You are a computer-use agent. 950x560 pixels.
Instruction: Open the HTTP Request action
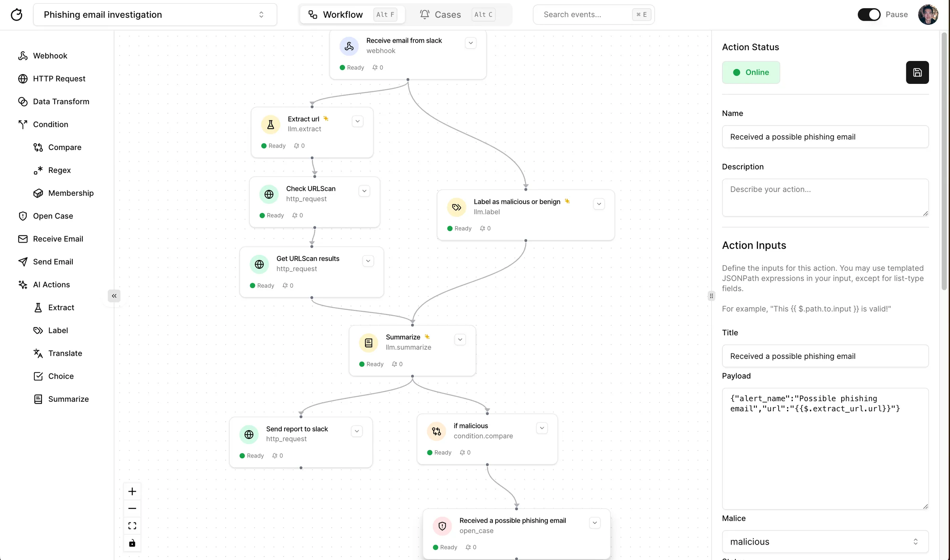tap(59, 78)
